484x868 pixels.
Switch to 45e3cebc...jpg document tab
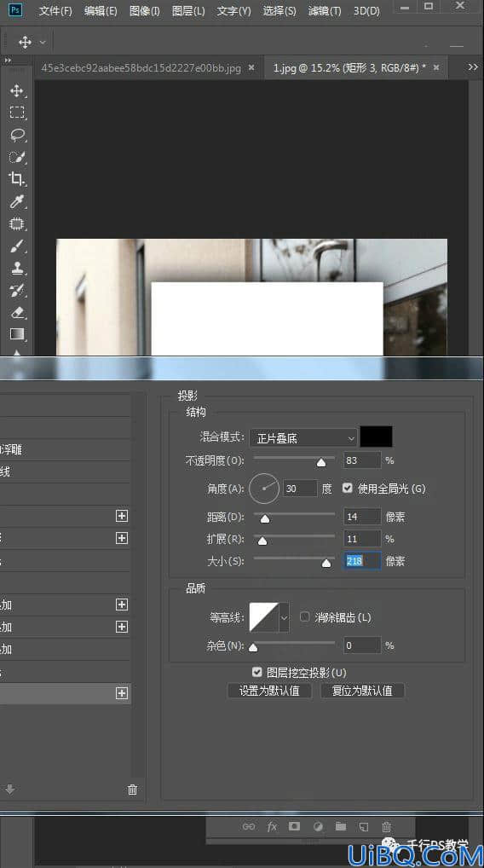point(141,67)
